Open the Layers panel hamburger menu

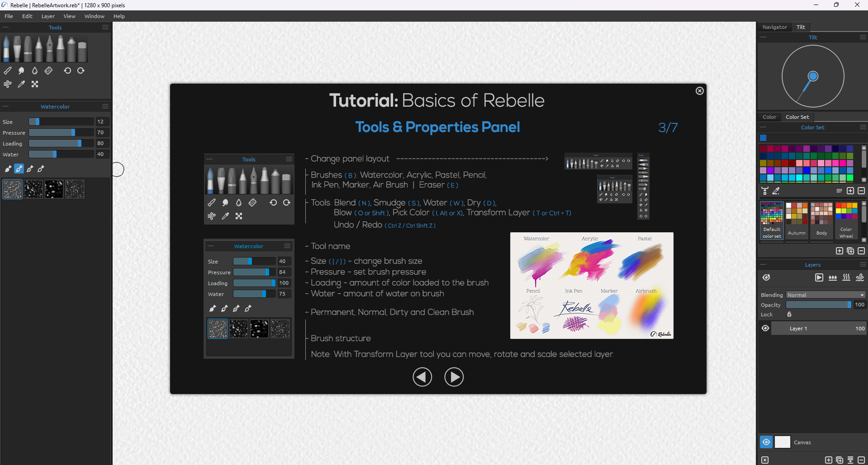[x=863, y=264]
